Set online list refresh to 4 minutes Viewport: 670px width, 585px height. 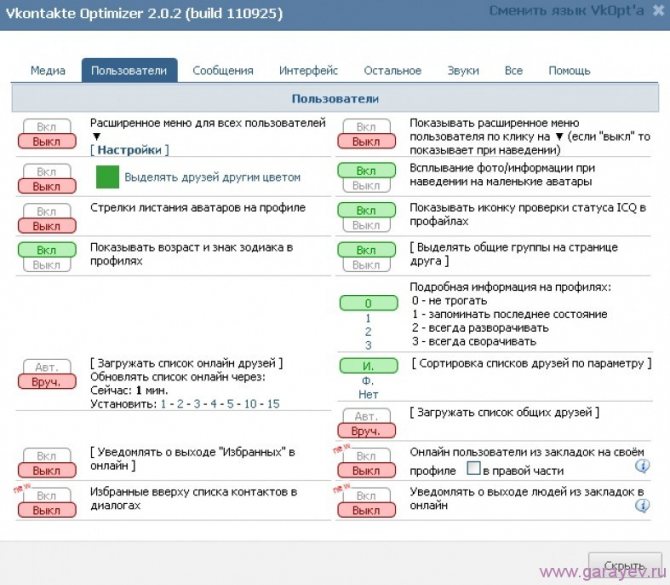[213, 404]
